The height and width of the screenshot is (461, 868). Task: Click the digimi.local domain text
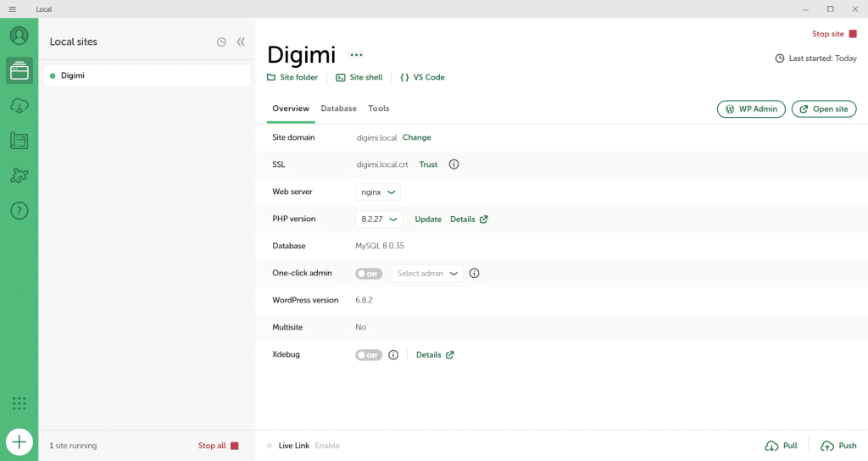pyautogui.click(x=376, y=138)
